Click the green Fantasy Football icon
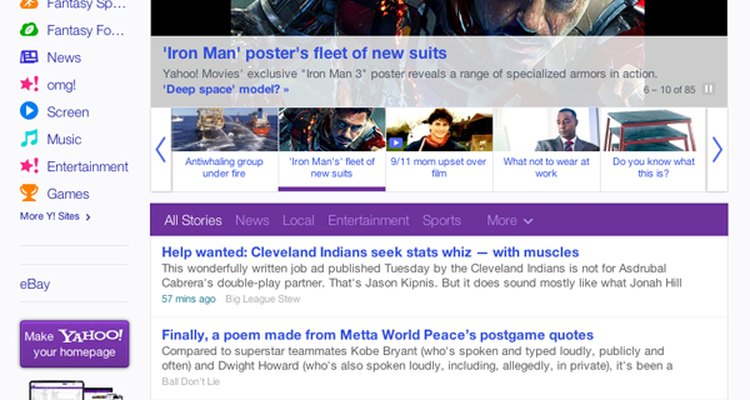 (x=29, y=30)
